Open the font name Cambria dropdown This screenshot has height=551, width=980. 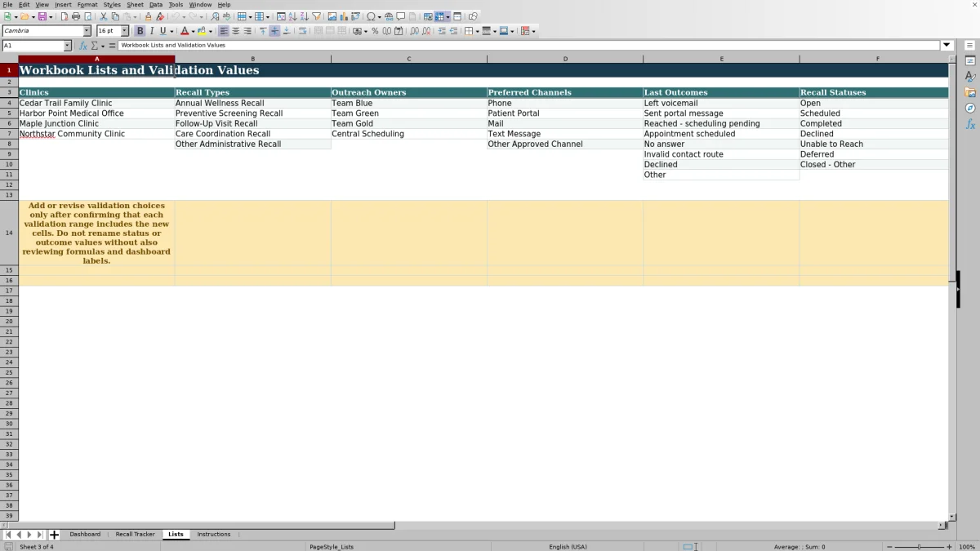coord(87,31)
